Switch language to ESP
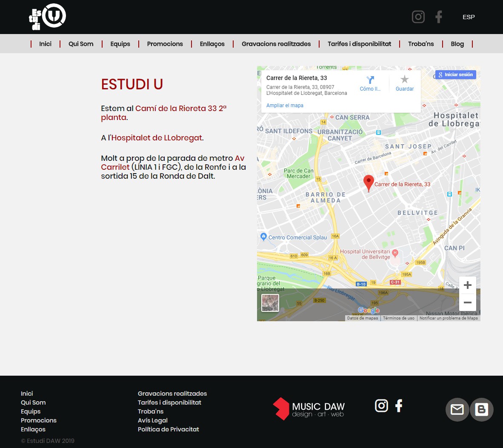Image resolution: width=503 pixels, height=448 pixels. (469, 17)
